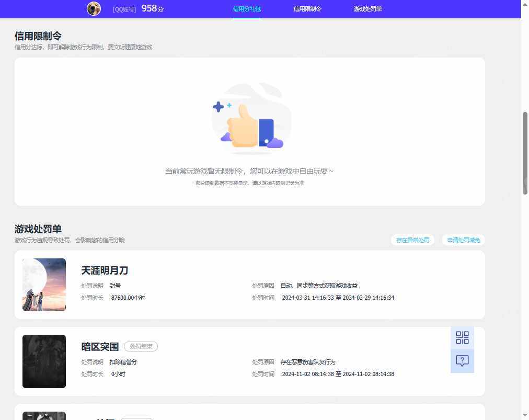Open the help question-mark chat icon

462,361
